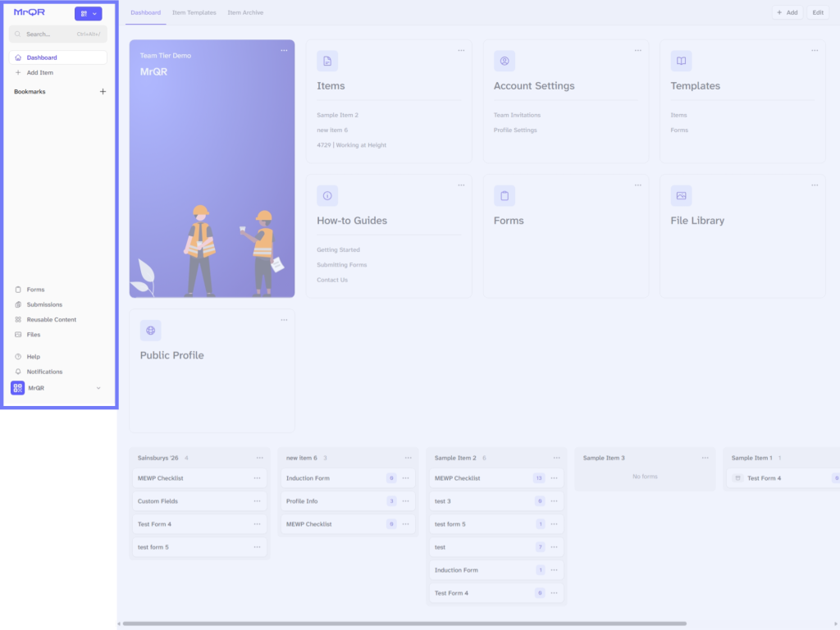Image resolution: width=840 pixels, height=630 pixels.
Task: Open Team Invitations link
Action: (517, 115)
